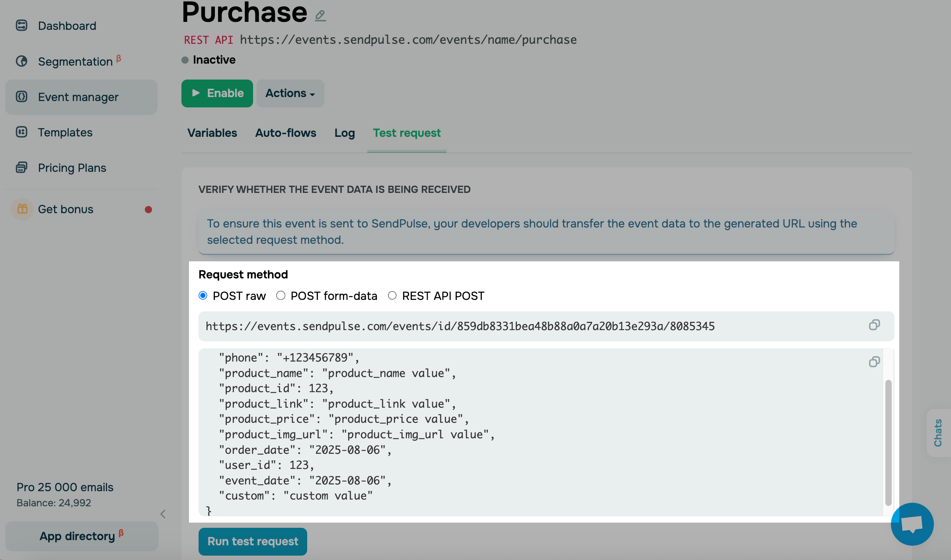The image size is (951, 560).
Task: Click the pencil icon next to Purchase title
Action: point(320,16)
